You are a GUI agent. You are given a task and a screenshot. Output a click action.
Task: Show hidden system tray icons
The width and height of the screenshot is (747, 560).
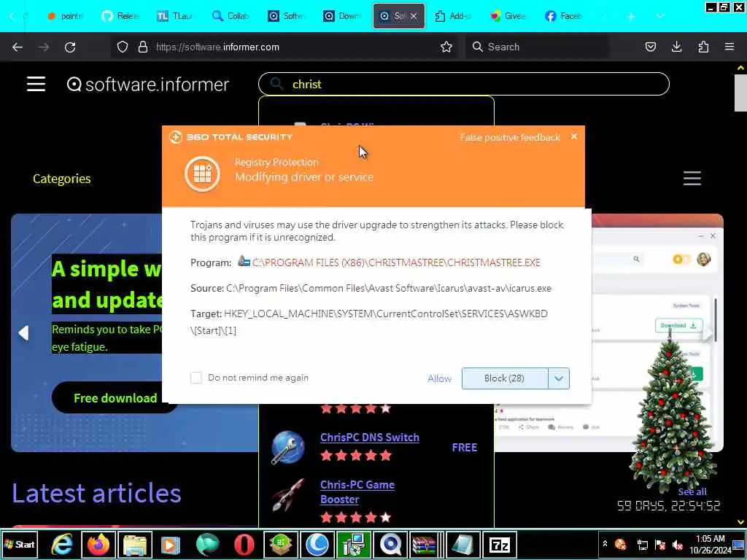click(x=605, y=543)
